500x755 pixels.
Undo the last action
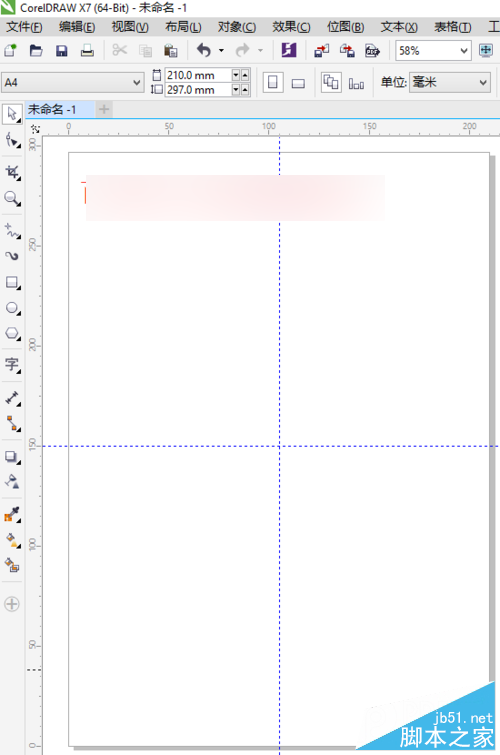(x=204, y=50)
